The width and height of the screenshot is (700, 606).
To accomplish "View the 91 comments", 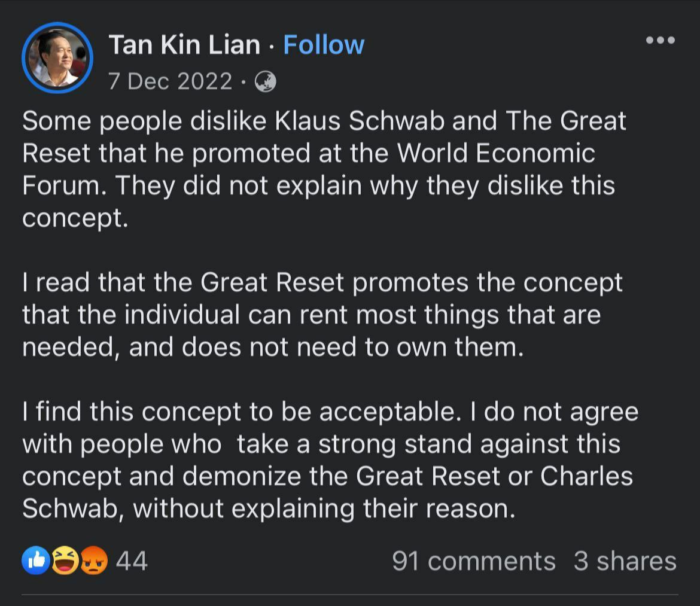I will click(x=474, y=561).
